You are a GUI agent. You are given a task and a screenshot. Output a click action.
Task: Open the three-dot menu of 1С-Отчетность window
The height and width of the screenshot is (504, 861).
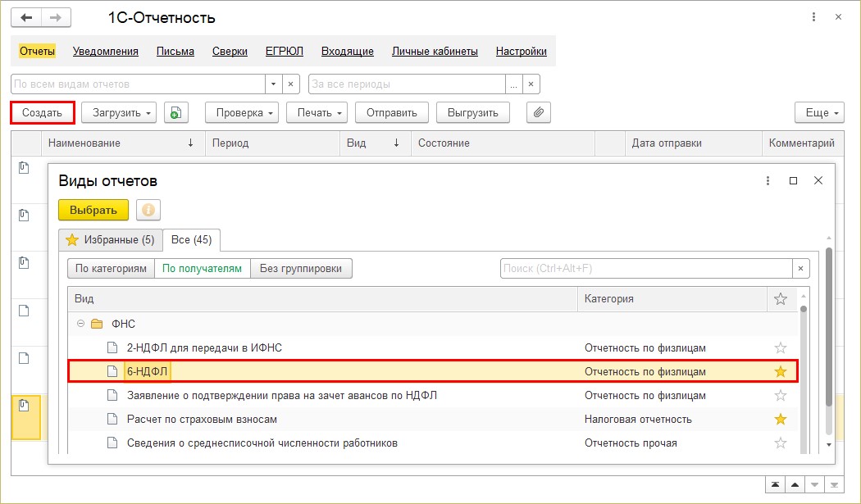[x=813, y=17]
